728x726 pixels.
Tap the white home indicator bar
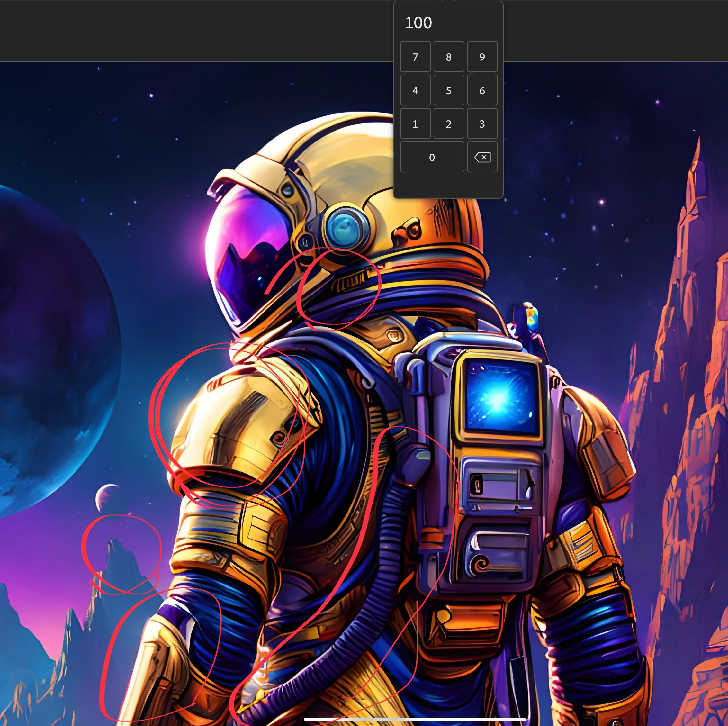(415, 719)
